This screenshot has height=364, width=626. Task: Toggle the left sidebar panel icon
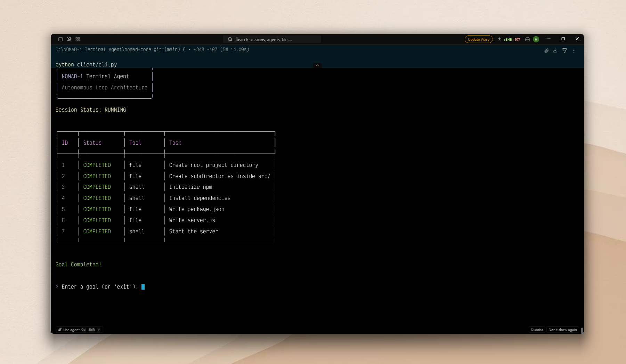[60, 39]
